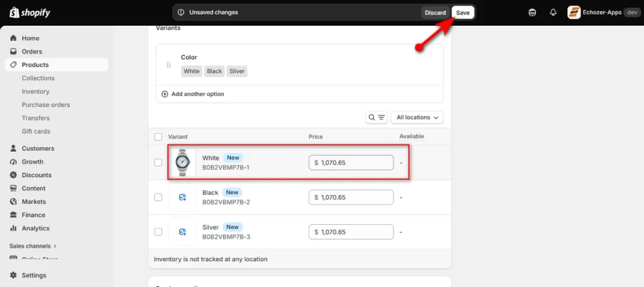Click the Echozer-Apps store avatar
644x287 pixels.
coord(574,13)
